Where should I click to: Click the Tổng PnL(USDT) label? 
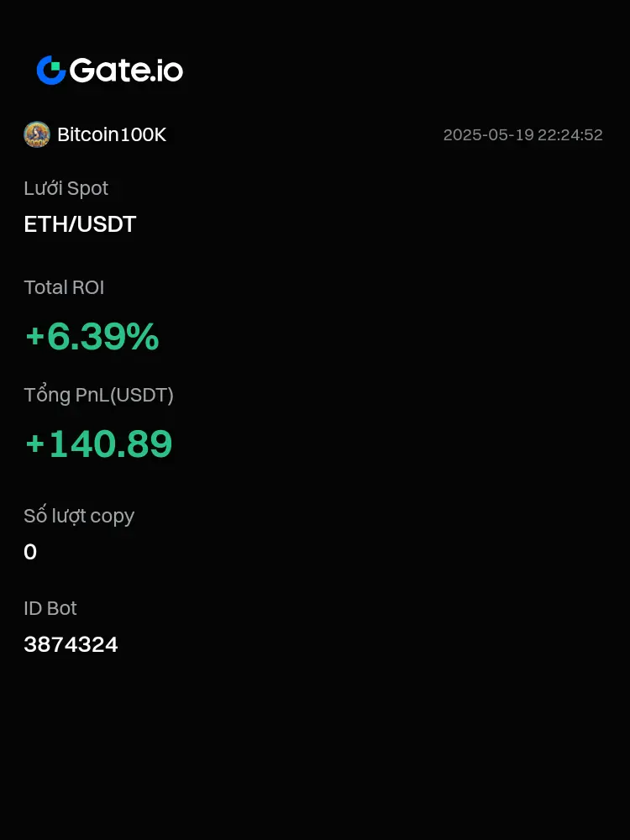click(x=98, y=396)
